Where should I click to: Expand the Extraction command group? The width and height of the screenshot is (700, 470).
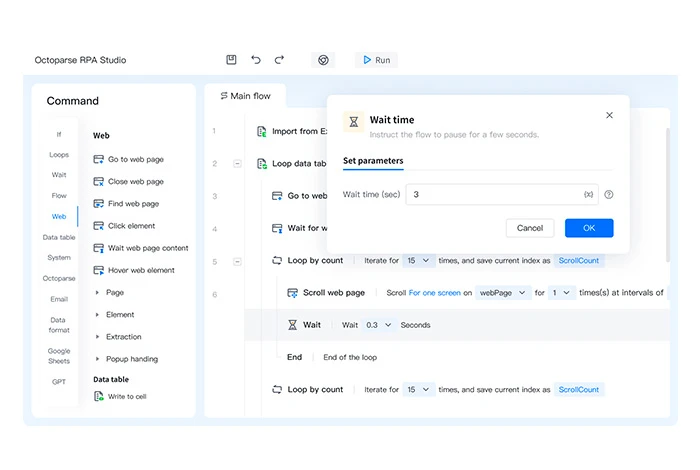[x=97, y=337]
